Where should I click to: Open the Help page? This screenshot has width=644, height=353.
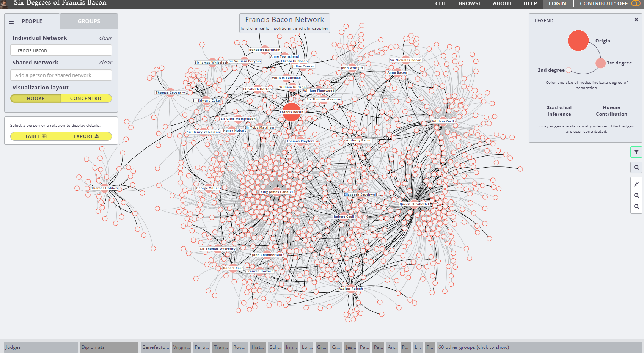(530, 3)
